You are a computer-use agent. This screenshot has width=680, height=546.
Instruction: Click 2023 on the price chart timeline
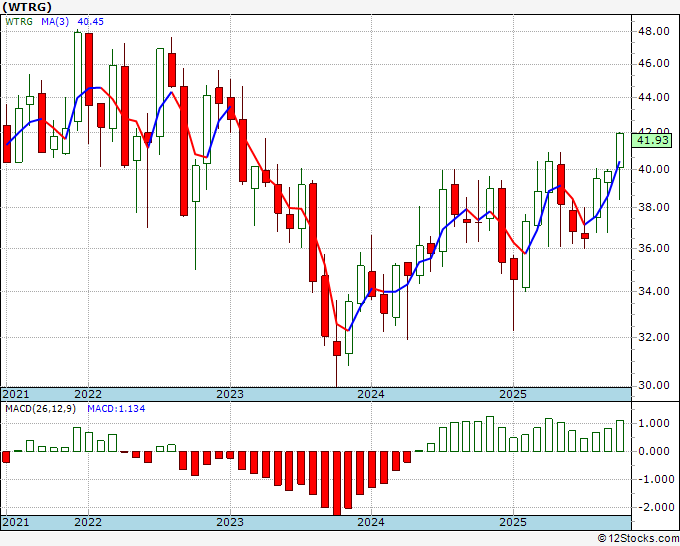[x=230, y=394]
